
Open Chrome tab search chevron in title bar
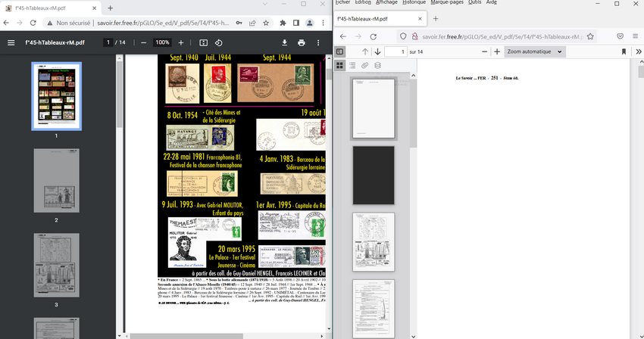[265, 4]
